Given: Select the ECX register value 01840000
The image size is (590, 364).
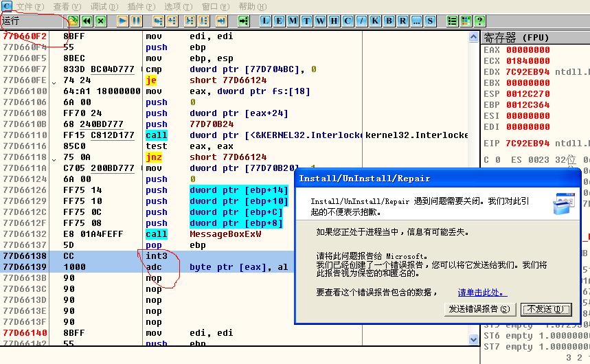Looking at the screenshot, I should [528, 61].
